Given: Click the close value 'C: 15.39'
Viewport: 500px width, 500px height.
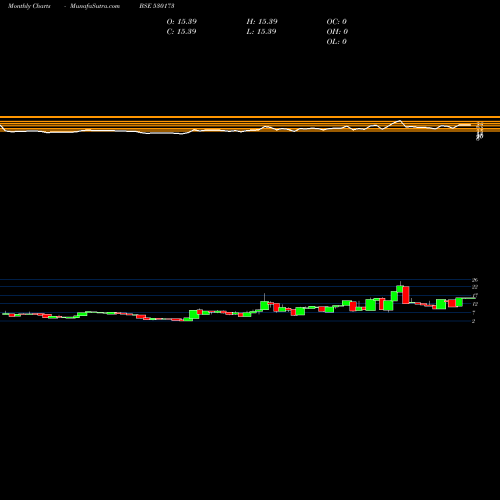Looking at the screenshot, I should (x=181, y=32).
